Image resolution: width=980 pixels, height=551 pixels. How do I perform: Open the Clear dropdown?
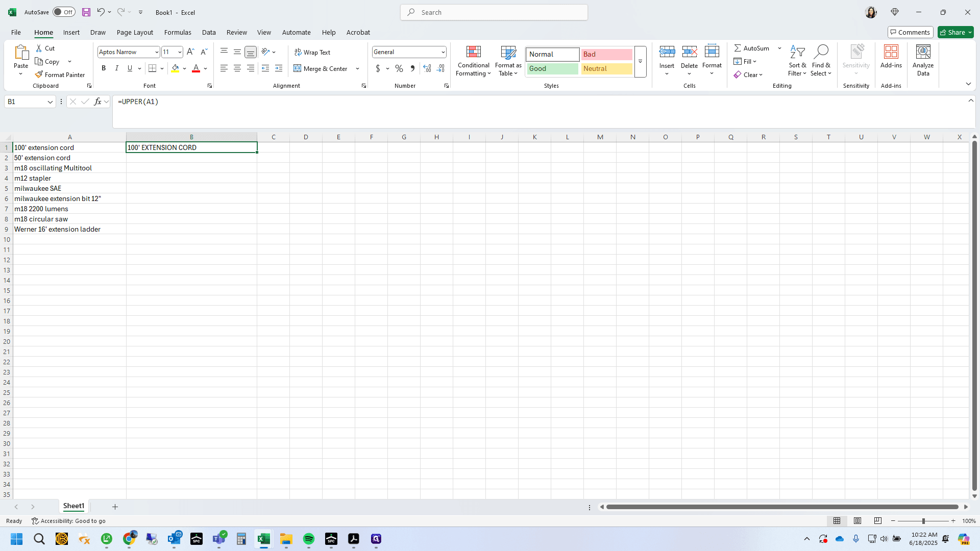[748, 74]
